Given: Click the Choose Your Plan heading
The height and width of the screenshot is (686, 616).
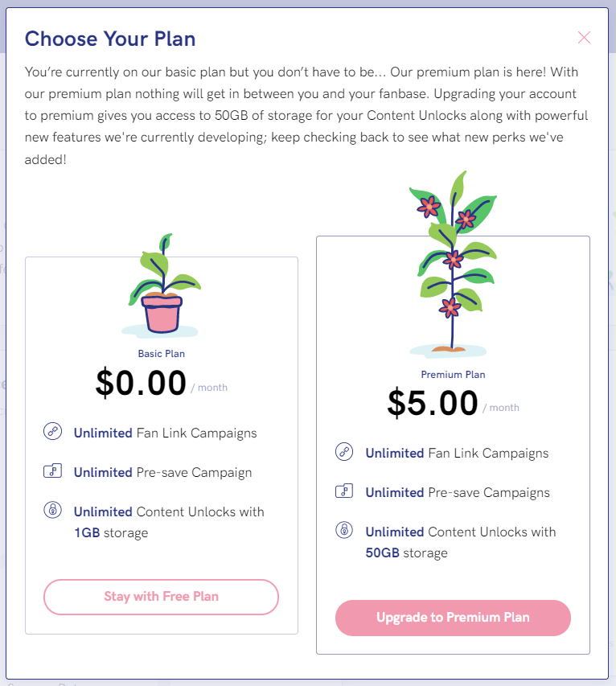Looking at the screenshot, I should (x=110, y=39).
